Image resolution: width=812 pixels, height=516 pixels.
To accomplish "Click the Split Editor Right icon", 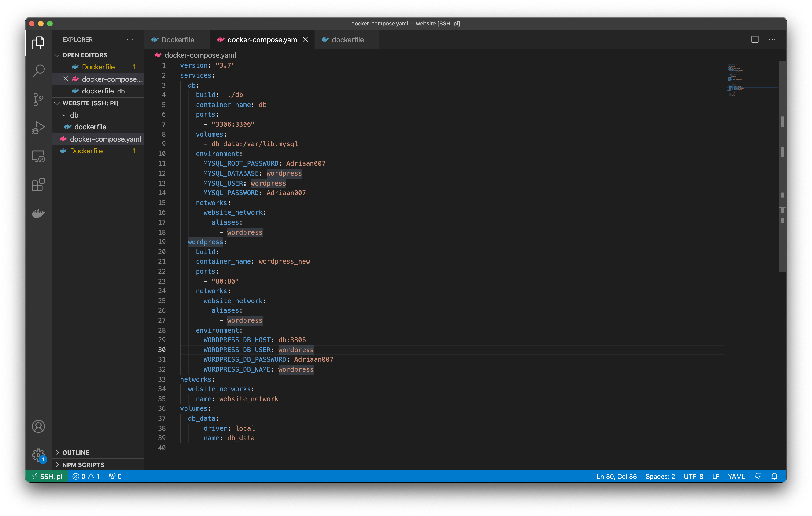I will [755, 39].
